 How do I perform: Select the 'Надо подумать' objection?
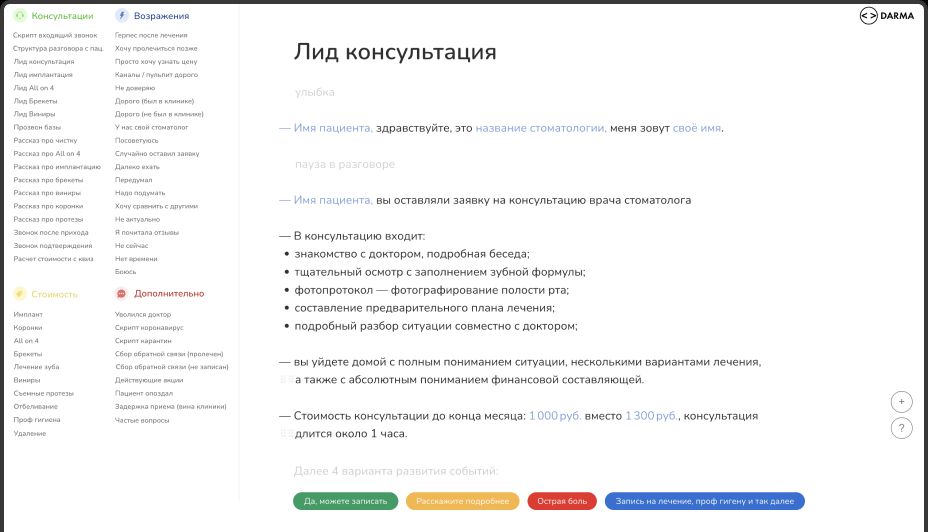(x=138, y=192)
